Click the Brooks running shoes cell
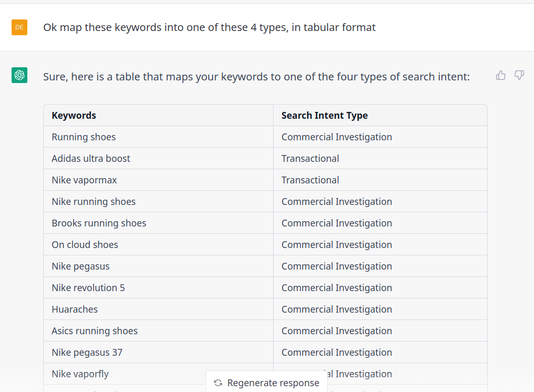The width and height of the screenshot is (534, 392). (99, 223)
